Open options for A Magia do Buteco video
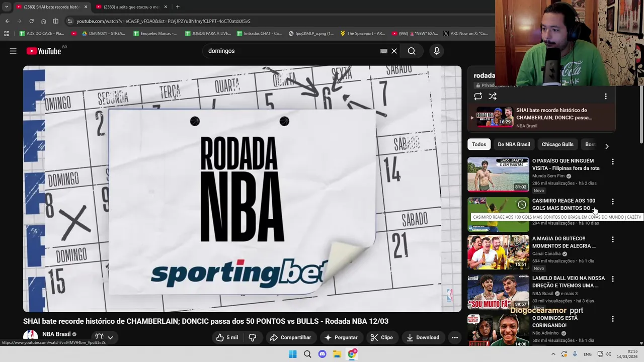The height and width of the screenshot is (362, 644). click(613, 240)
